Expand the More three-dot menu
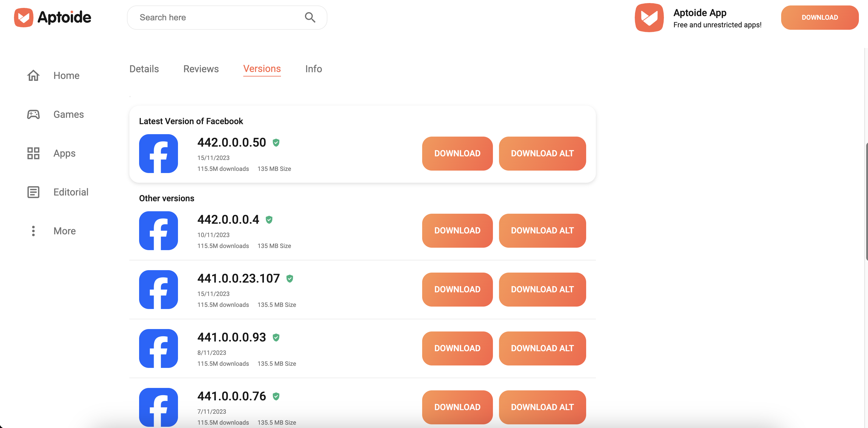The image size is (868, 428). tap(33, 231)
